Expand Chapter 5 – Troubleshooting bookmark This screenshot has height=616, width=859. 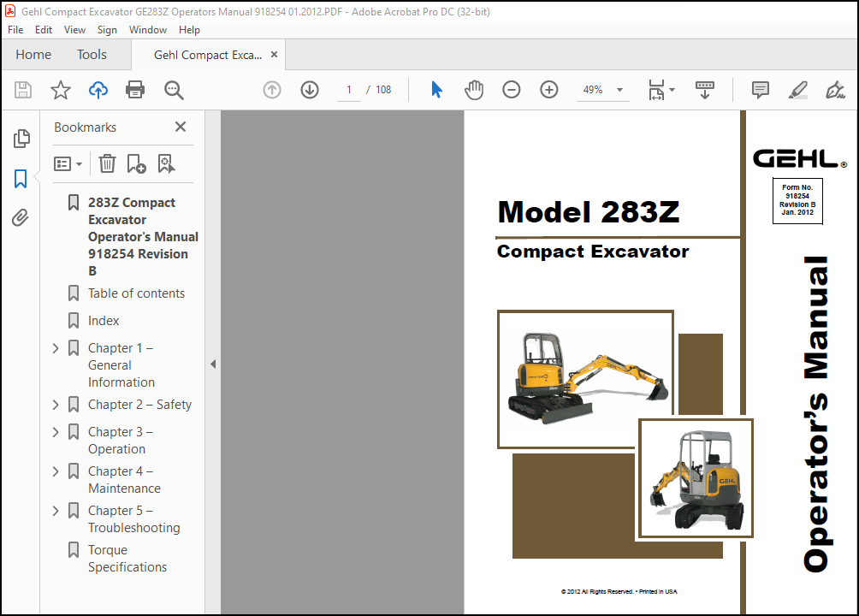coord(56,512)
